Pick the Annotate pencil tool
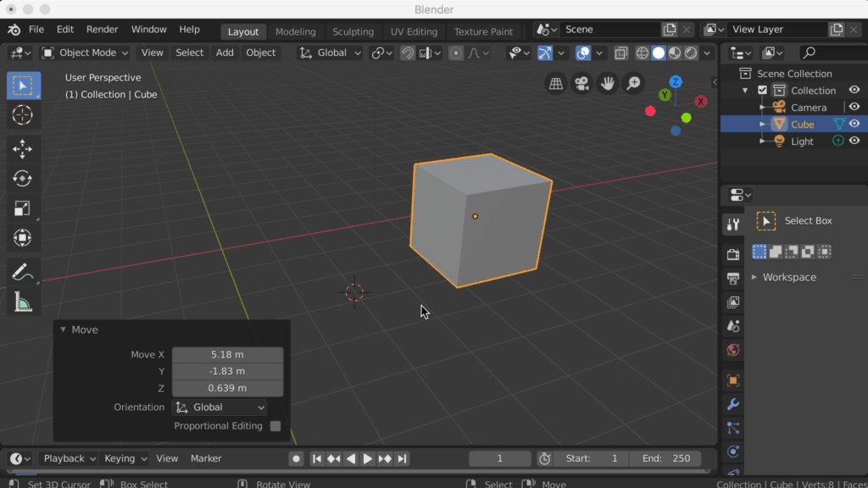The image size is (868, 488). tap(23, 272)
